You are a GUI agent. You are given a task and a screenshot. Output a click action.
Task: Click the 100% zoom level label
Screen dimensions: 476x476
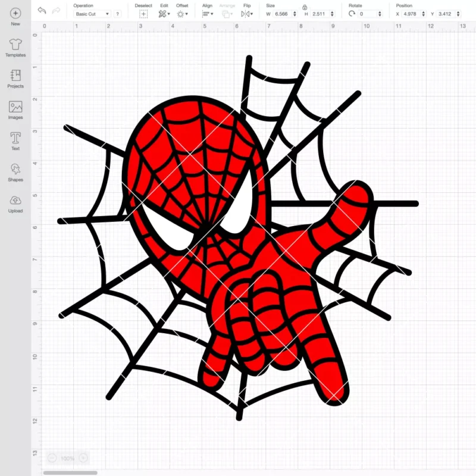[67, 458]
